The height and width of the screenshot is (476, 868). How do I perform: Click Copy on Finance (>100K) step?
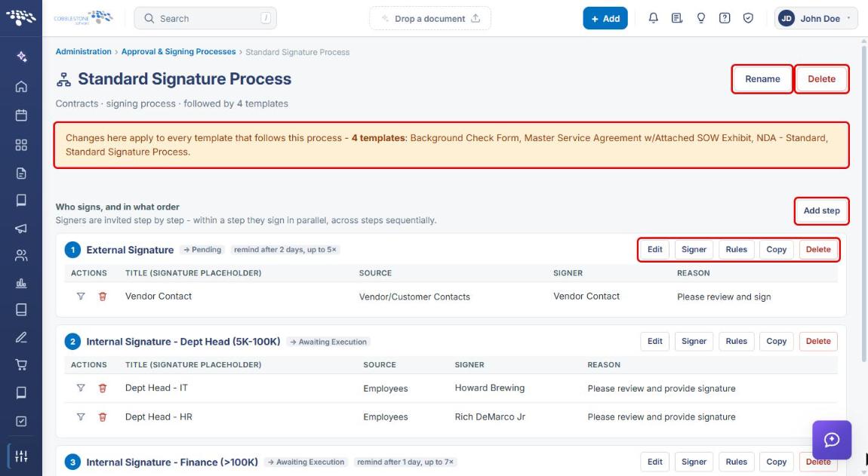776,462
